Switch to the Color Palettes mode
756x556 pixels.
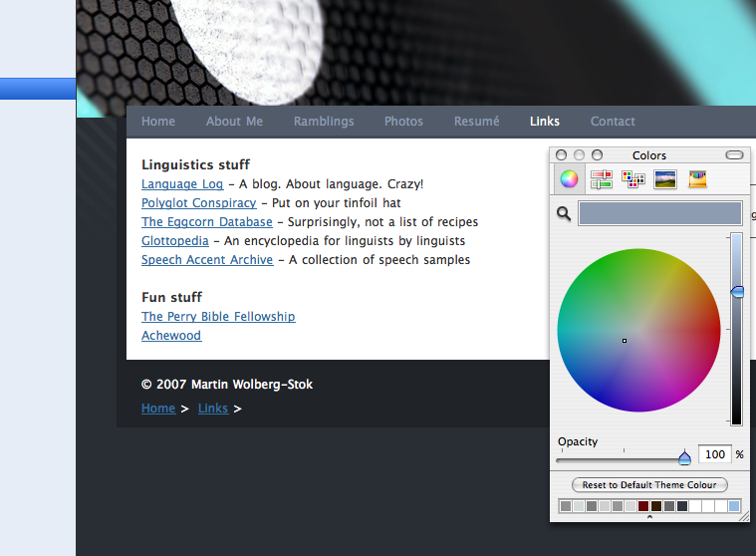click(x=633, y=179)
